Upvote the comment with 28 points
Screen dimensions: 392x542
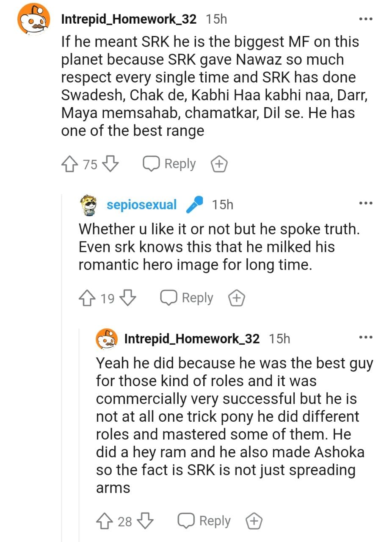(104, 521)
